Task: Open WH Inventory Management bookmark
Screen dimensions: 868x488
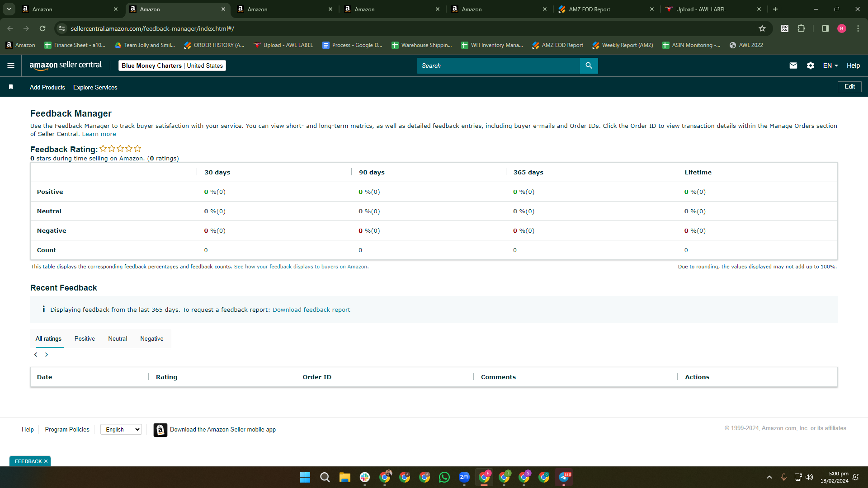Action: click(492, 45)
